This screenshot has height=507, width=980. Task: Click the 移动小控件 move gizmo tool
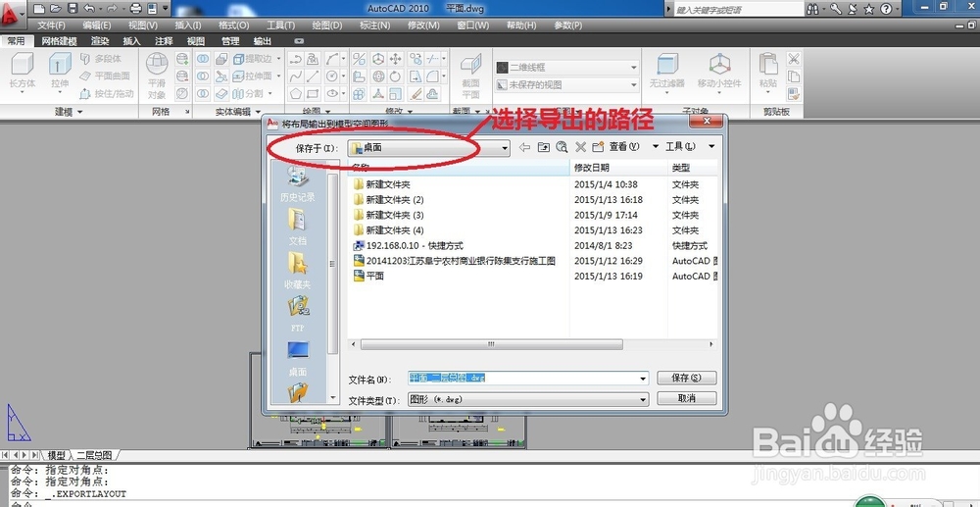point(719,72)
